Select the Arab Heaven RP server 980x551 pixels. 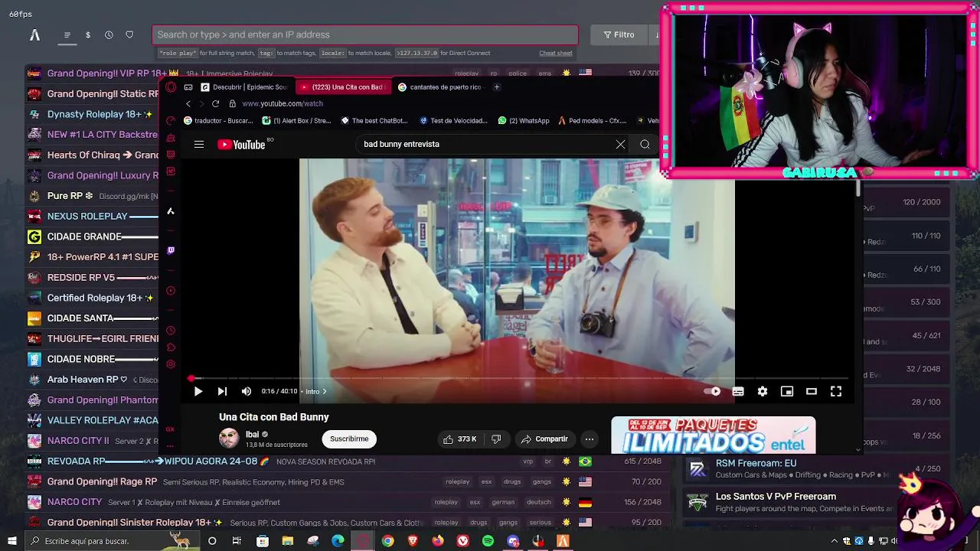pos(93,379)
